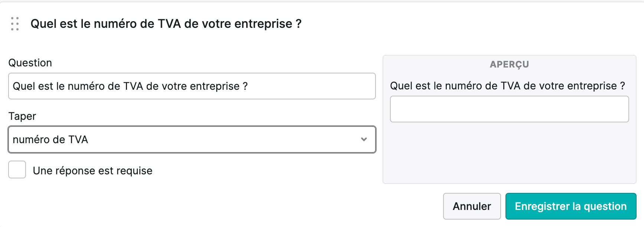
Task: Click the dotted drag handle icon
Action: coord(15,24)
